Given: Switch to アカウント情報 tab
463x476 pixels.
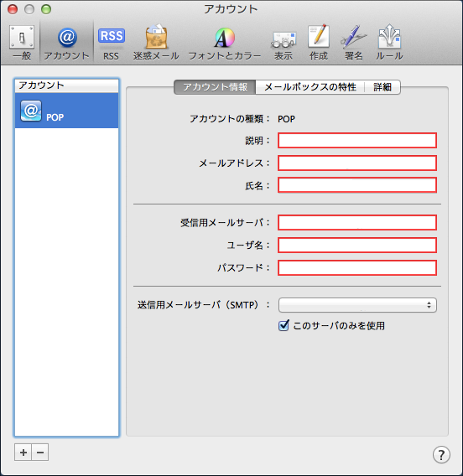Looking at the screenshot, I should 215,87.
